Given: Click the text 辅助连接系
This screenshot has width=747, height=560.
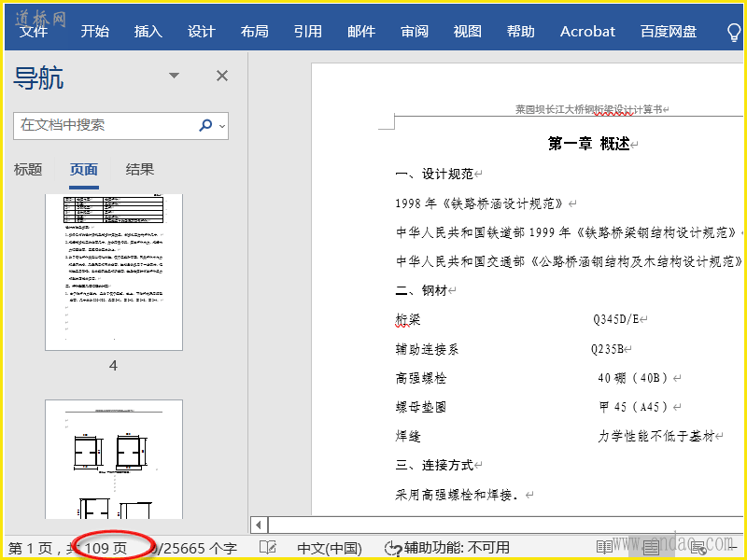Looking at the screenshot, I should (427, 349).
